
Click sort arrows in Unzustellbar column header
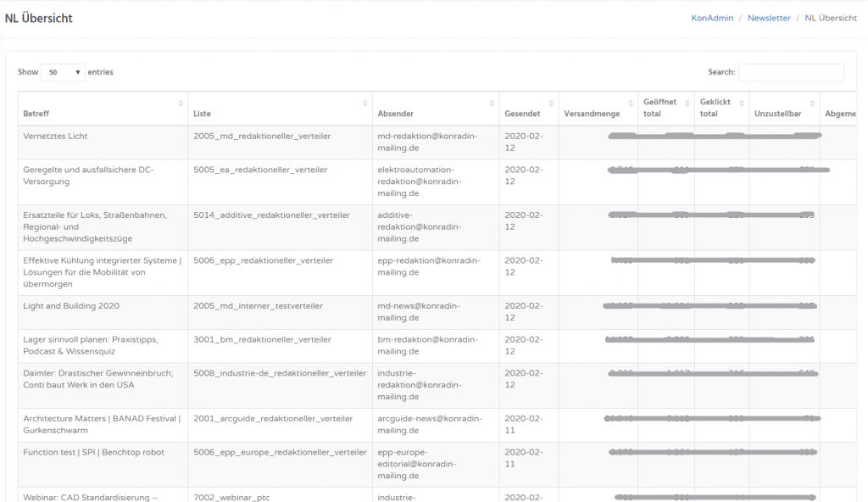click(812, 103)
